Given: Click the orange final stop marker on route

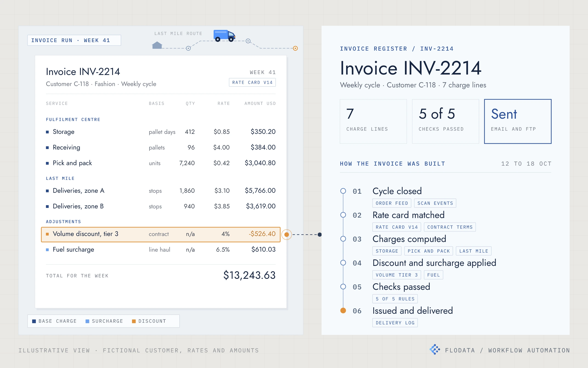Looking at the screenshot, I should [295, 49].
